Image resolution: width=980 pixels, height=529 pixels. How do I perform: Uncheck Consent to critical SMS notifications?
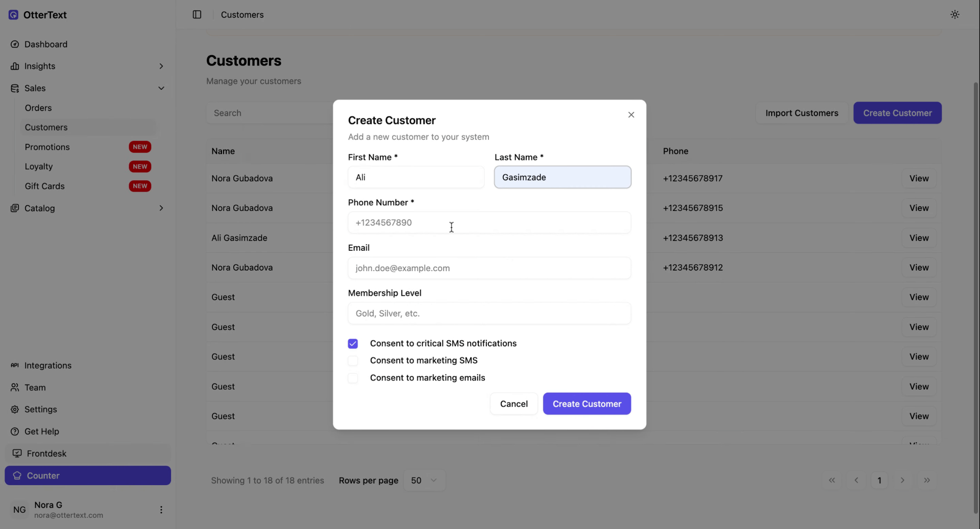click(353, 344)
